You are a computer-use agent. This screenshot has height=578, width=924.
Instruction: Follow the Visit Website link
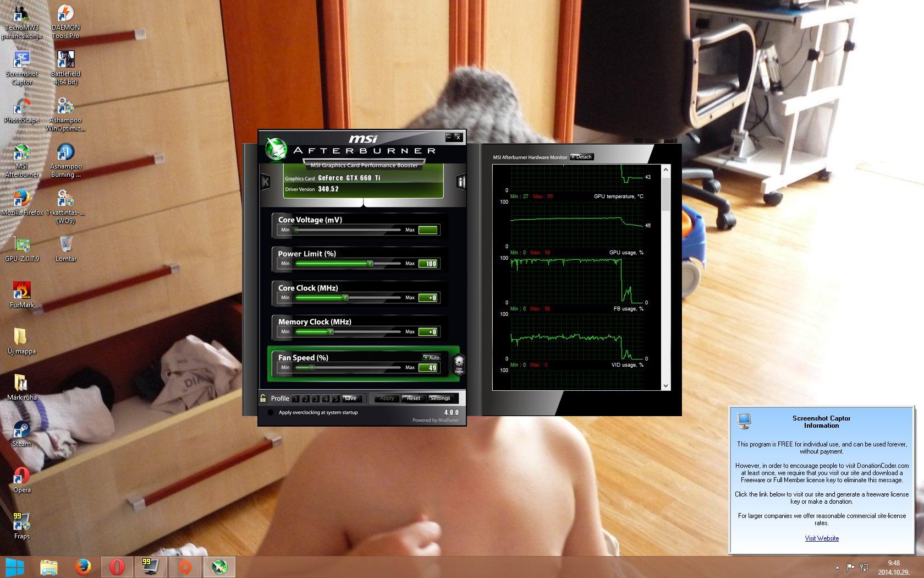(822, 538)
